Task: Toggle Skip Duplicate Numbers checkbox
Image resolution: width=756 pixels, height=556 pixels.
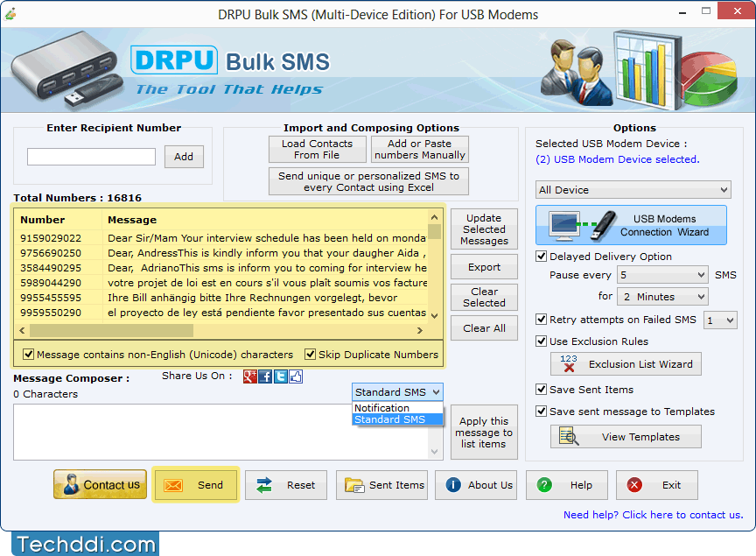Action: tap(310, 355)
